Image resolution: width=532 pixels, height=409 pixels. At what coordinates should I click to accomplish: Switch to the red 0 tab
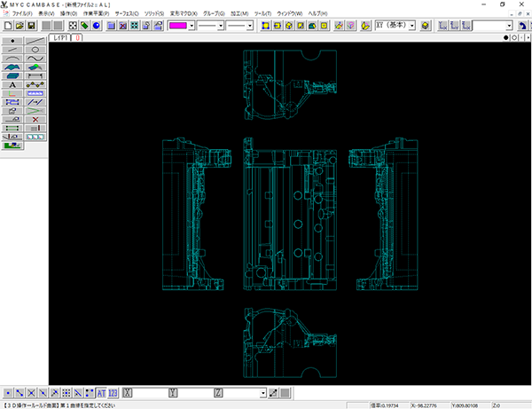pyautogui.click(x=77, y=37)
